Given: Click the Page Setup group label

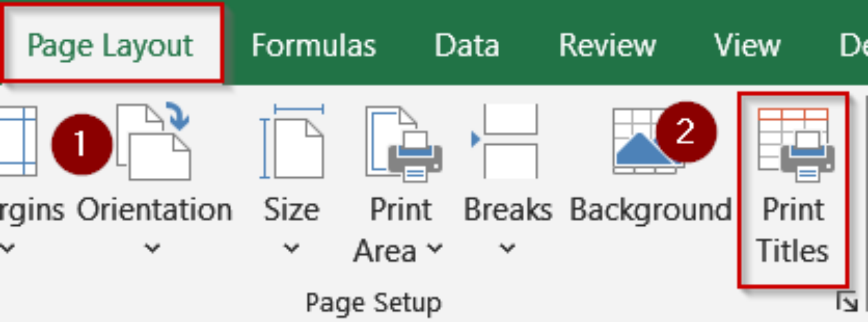Looking at the screenshot, I should (373, 304).
